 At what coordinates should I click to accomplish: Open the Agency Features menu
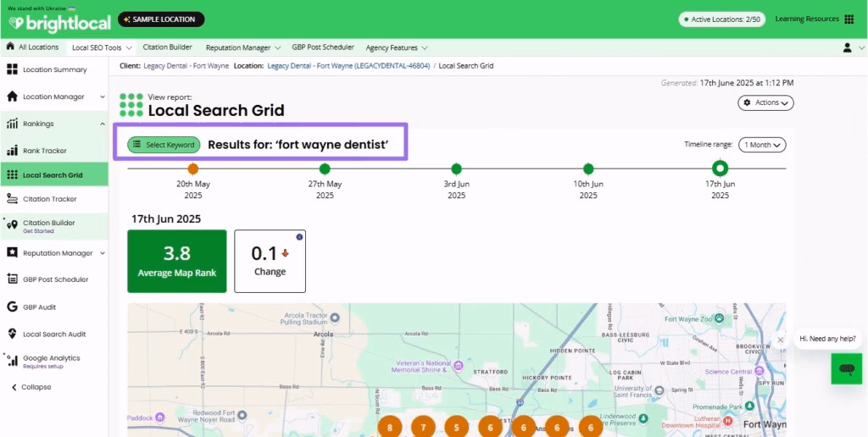click(x=396, y=47)
